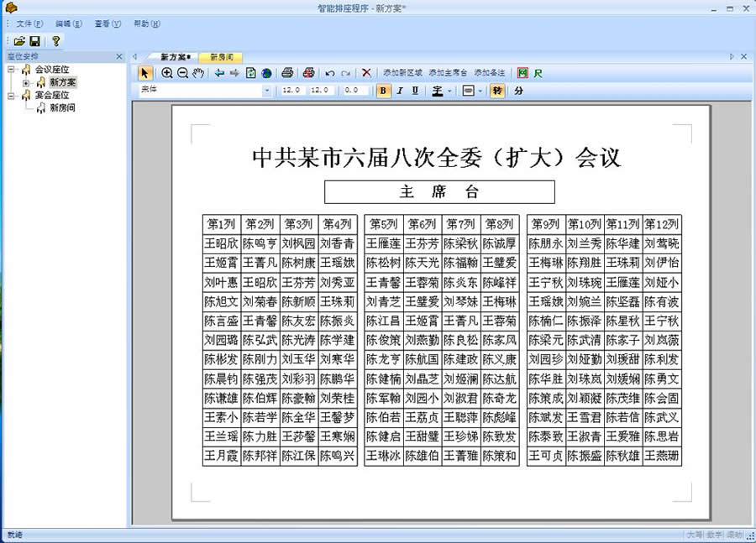Click the 添加主席台 button
The image size is (756, 543).
448,73
